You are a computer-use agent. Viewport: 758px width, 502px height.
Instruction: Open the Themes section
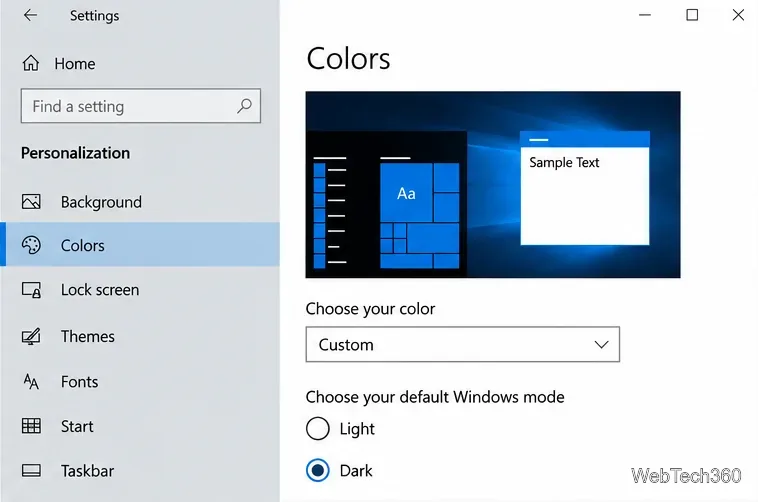coord(140,336)
